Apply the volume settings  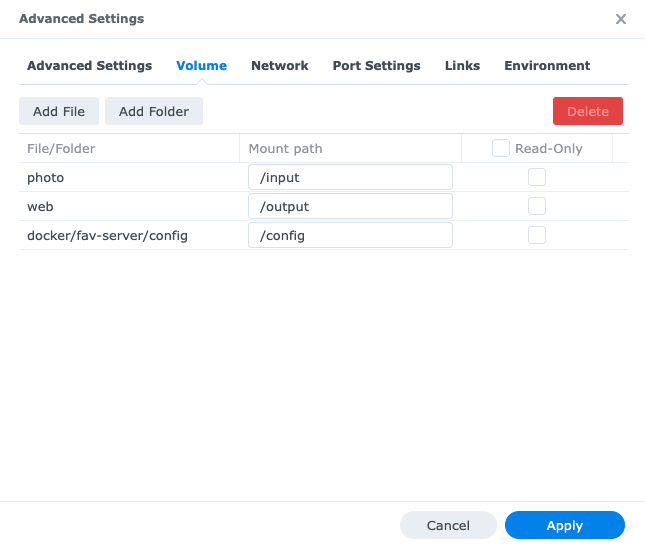(565, 525)
